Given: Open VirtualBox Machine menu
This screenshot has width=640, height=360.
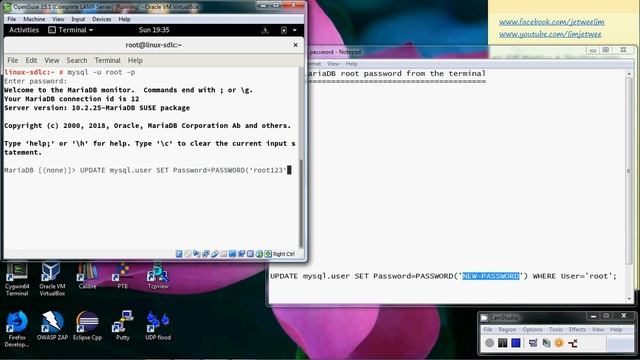Looking at the screenshot, I should click(x=34, y=19).
